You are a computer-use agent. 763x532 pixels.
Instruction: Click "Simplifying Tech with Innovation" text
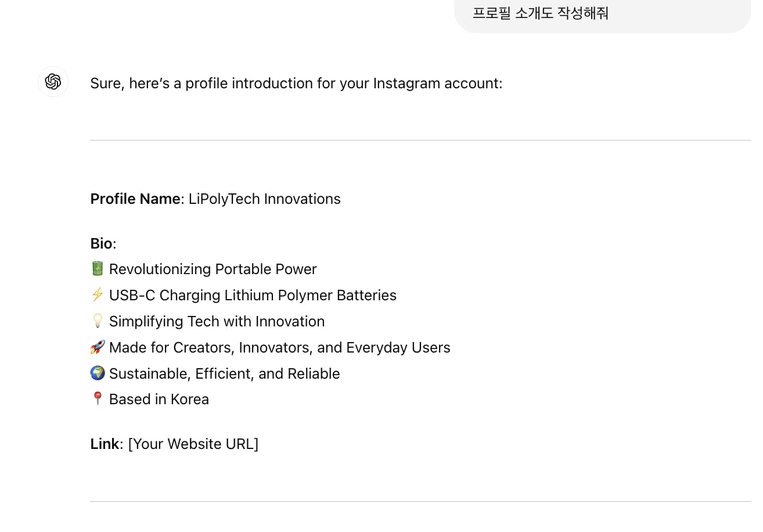pos(217,321)
